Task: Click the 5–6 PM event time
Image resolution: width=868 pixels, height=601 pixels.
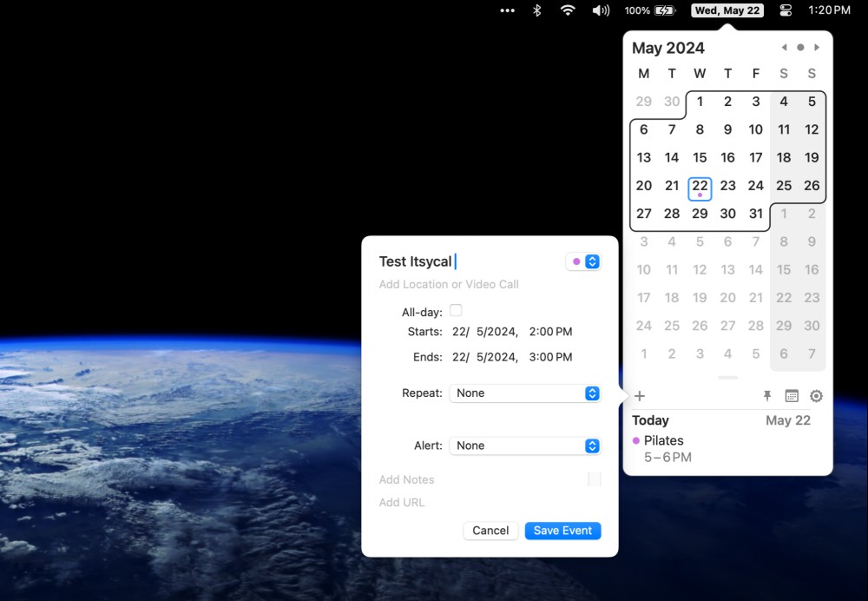Action: [x=667, y=458]
